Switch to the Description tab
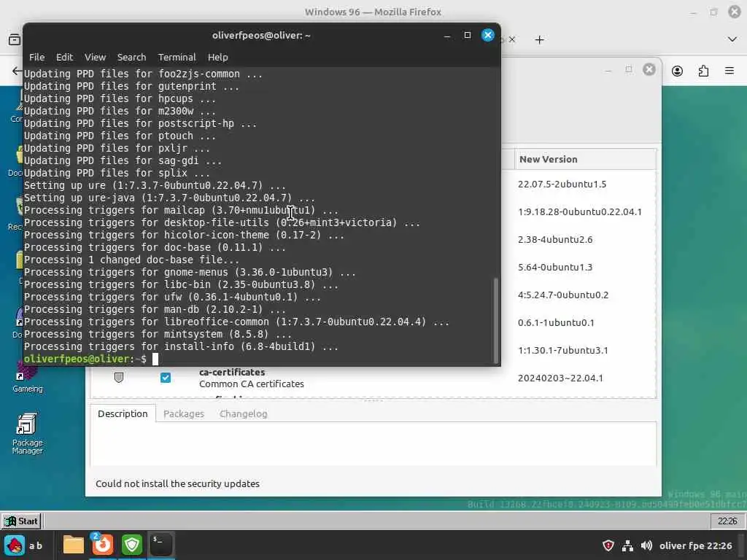The width and height of the screenshot is (747, 560). (x=123, y=414)
